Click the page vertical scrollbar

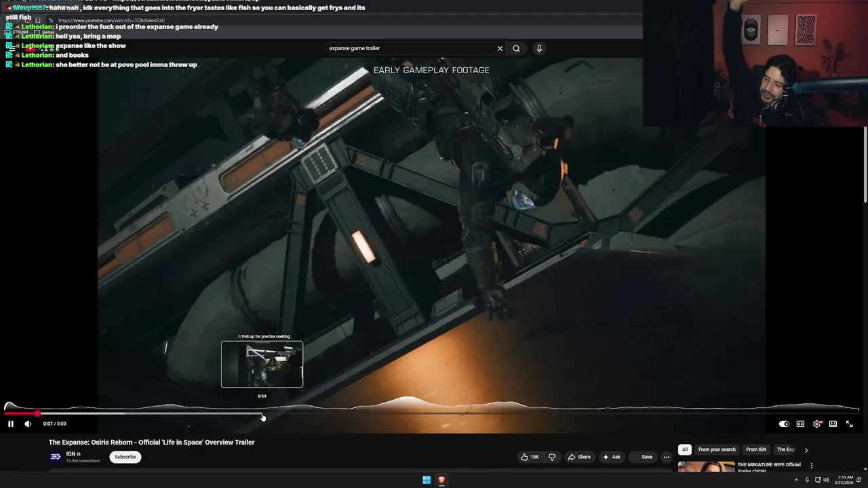[865, 165]
